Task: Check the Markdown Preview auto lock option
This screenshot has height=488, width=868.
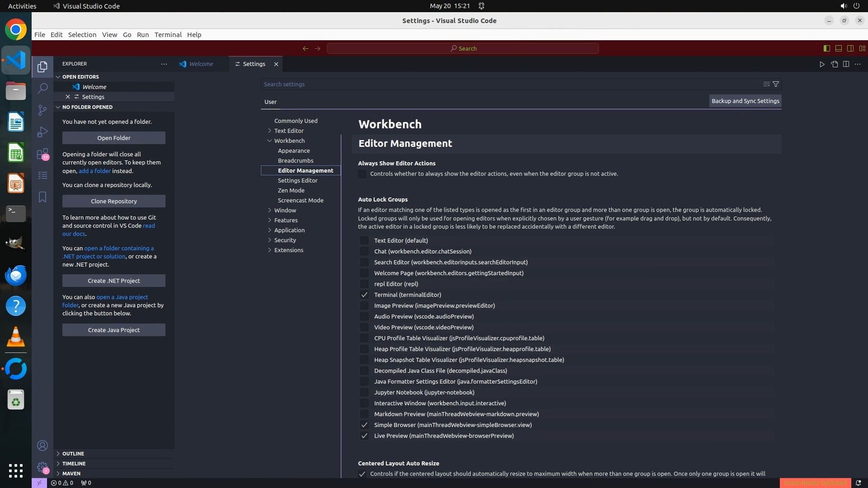Action: pyautogui.click(x=364, y=414)
